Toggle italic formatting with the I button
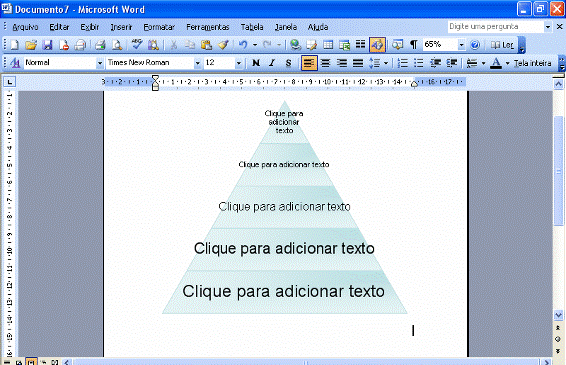The height and width of the screenshot is (365, 566). click(272, 63)
